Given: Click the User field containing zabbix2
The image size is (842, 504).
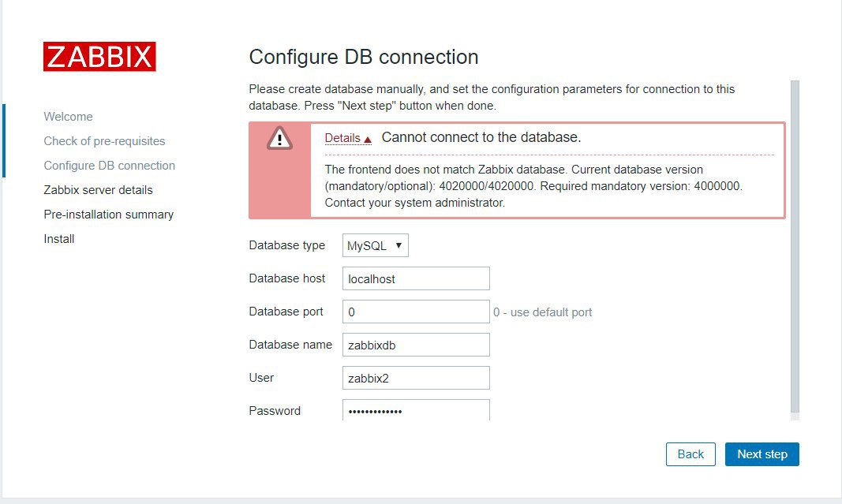Looking at the screenshot, I should click(x=416, y=378).
